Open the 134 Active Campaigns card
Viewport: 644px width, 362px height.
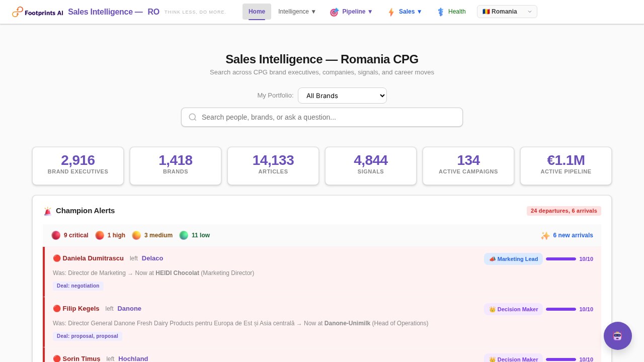[468, 166]
